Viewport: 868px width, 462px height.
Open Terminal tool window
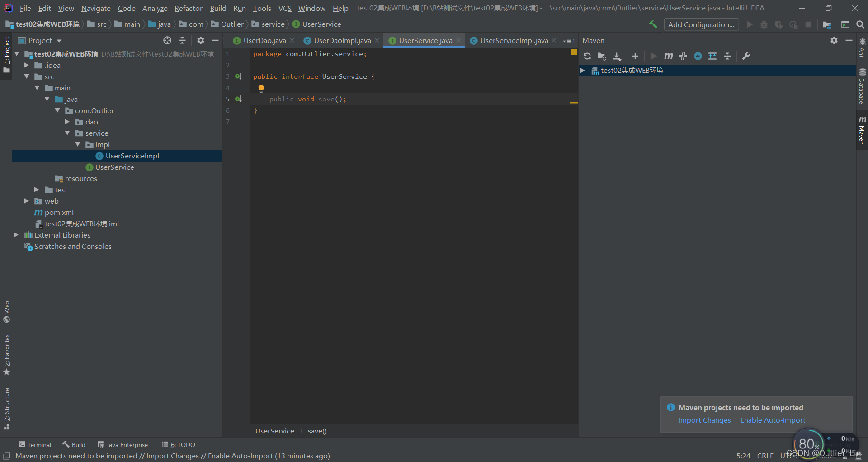[35, 445]
